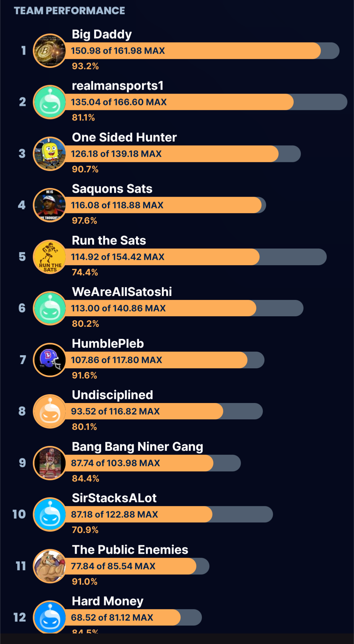Tap the rank 10 number
The height and width of the screenshot is (644, 354).
click(x=19, y=514)
